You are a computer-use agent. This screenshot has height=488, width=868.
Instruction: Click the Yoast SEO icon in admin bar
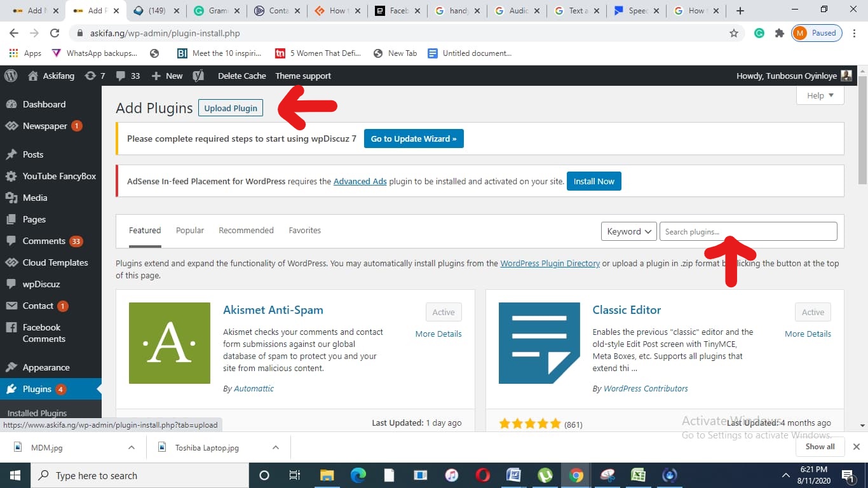pyautogui.click(x=199, y=76)
